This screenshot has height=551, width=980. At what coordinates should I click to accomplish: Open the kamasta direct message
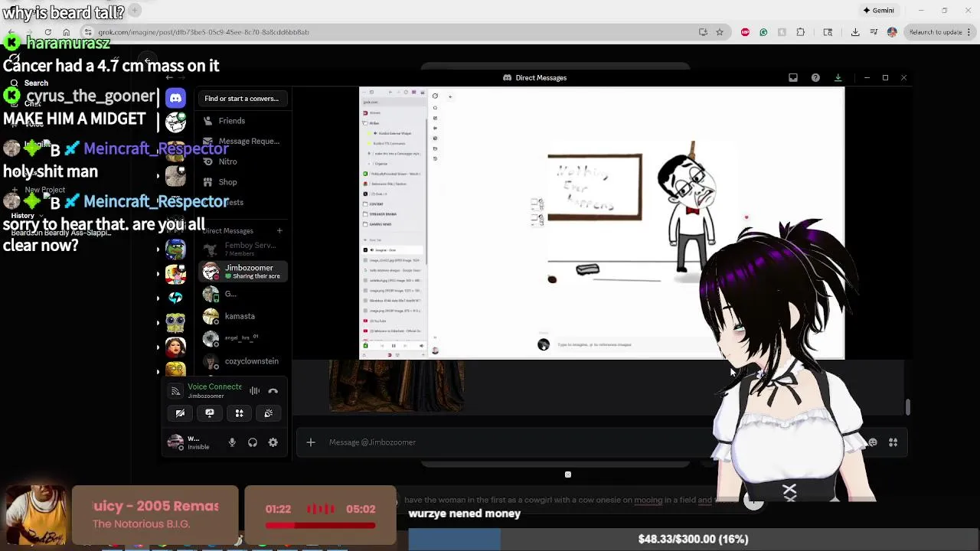[242, 316]
